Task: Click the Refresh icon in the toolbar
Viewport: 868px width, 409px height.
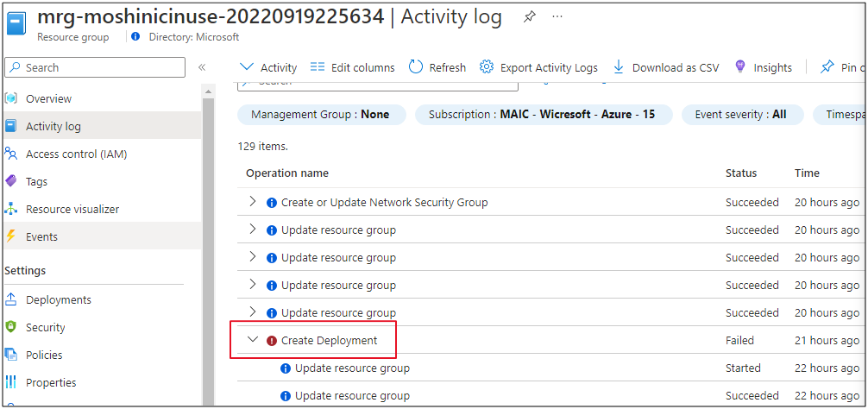Action: point(415,67)
